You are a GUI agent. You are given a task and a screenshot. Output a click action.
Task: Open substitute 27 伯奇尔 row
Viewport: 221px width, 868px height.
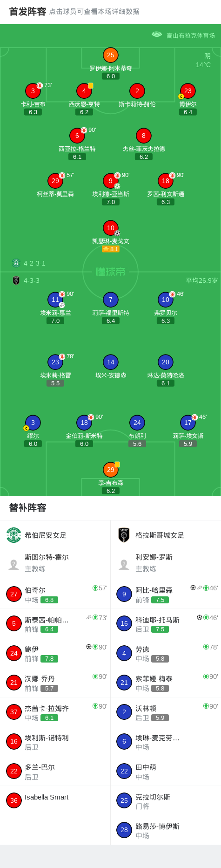coord(55,594)
